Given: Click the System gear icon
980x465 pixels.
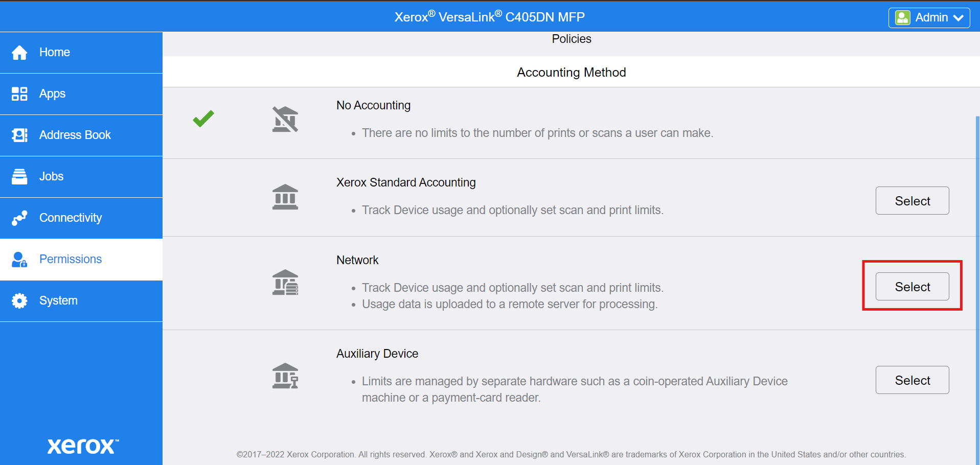Looking at the screenshot, I should [x=19, y=301].
